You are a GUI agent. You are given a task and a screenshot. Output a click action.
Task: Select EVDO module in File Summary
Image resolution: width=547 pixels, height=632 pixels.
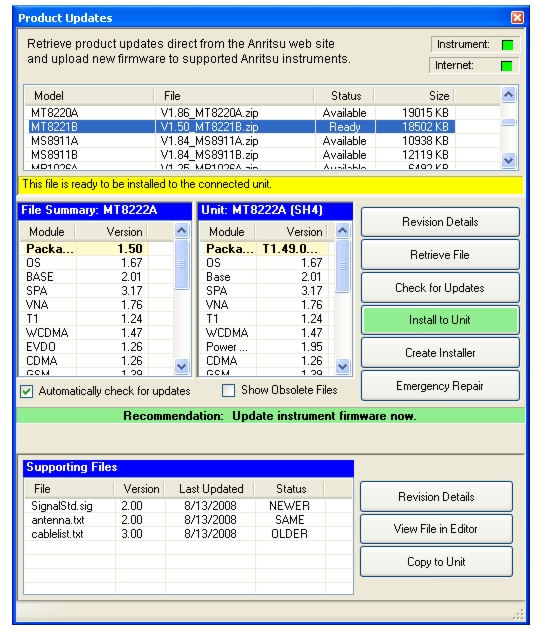click(x=85, y=347)
